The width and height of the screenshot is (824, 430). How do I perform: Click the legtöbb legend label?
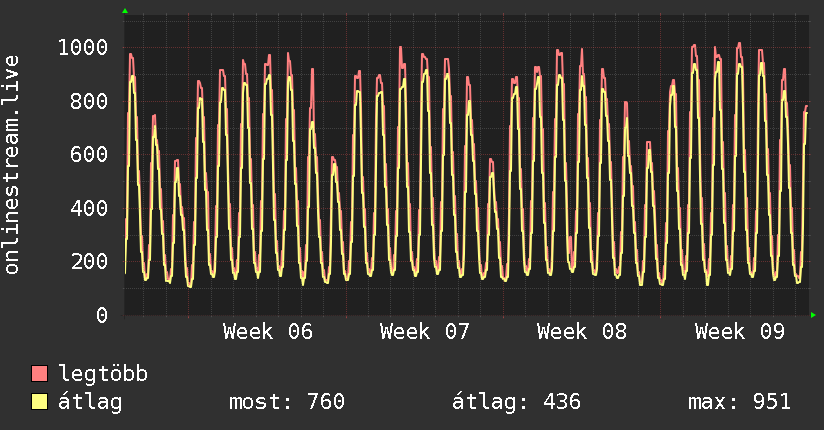point(103,375)
